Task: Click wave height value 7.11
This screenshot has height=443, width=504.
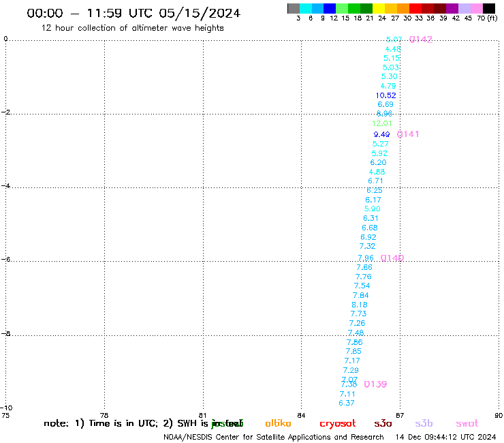Action: click(347, 394)
